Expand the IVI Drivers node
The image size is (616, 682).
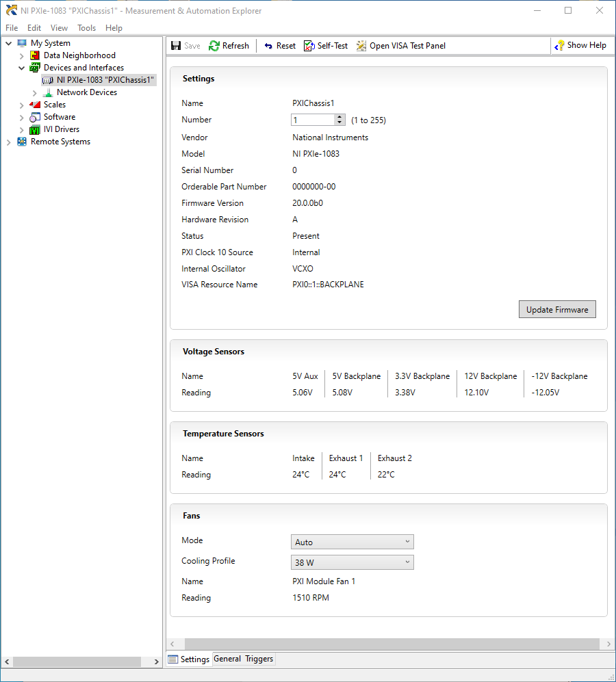pyautogui.click(x=21, y=129)
